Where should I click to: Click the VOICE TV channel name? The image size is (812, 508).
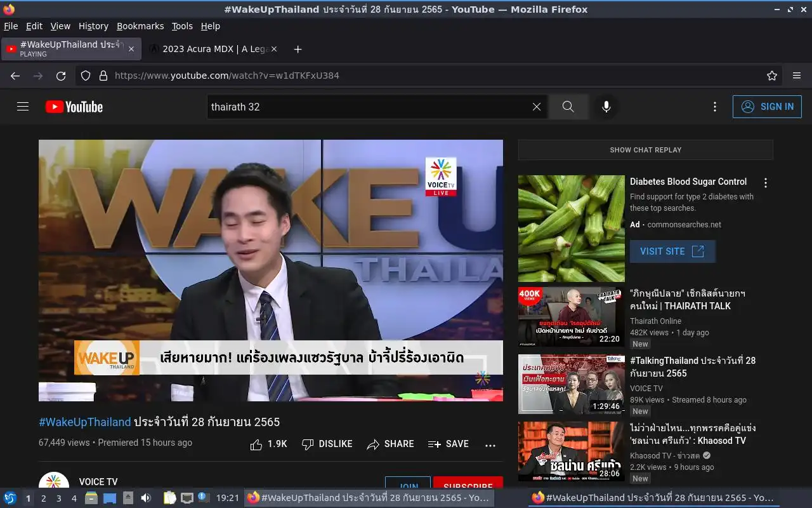pyautogui.click(x=98, y=482)
